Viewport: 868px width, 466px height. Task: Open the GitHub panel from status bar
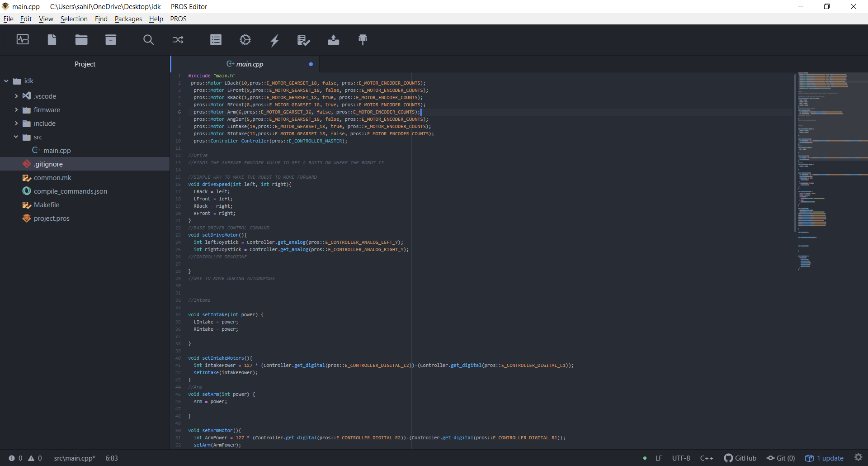click(x=740, y=458)
